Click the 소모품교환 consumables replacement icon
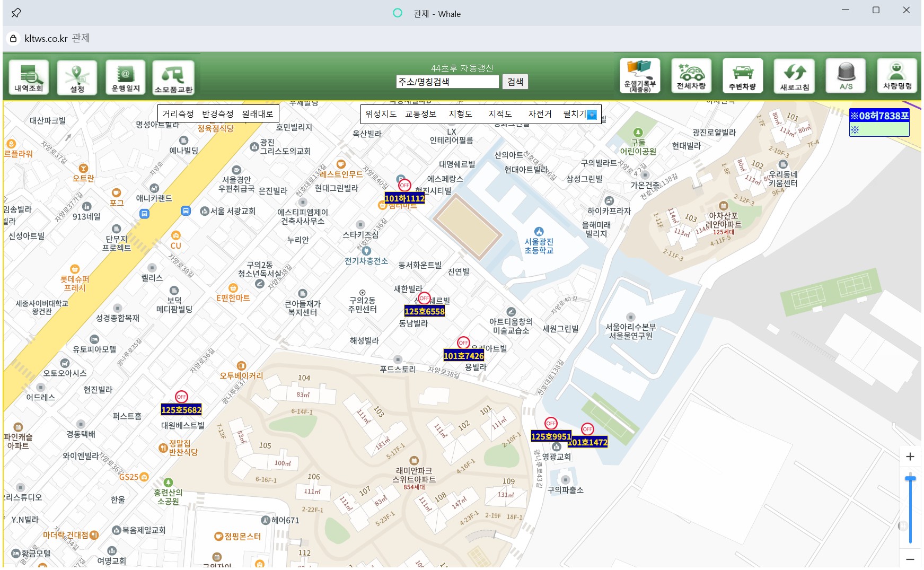 click(x=173, y=77)
